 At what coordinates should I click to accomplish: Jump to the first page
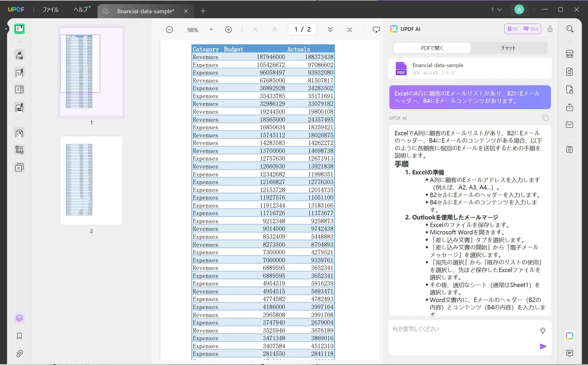pos(255,29)
